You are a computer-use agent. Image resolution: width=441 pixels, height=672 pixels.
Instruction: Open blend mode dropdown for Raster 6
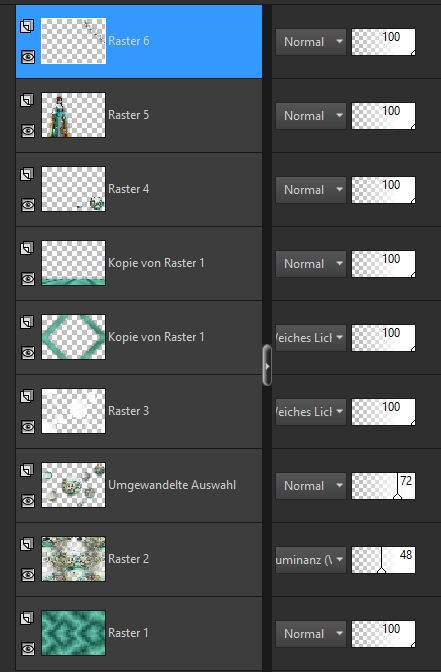(x=311, y=42)
